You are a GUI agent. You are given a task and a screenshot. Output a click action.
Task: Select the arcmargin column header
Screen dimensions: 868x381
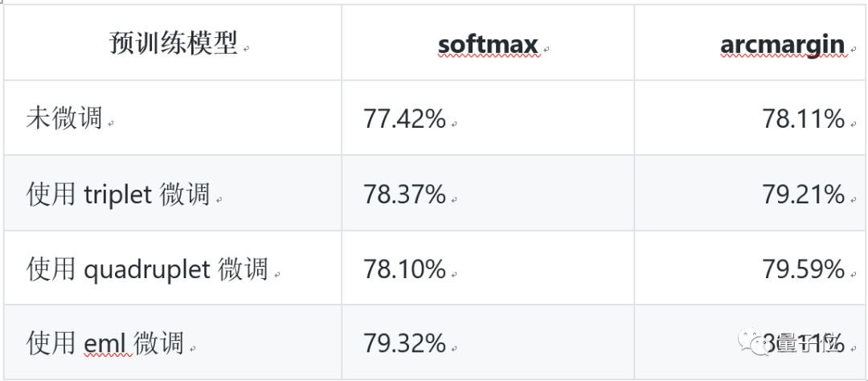coord(782,45)
